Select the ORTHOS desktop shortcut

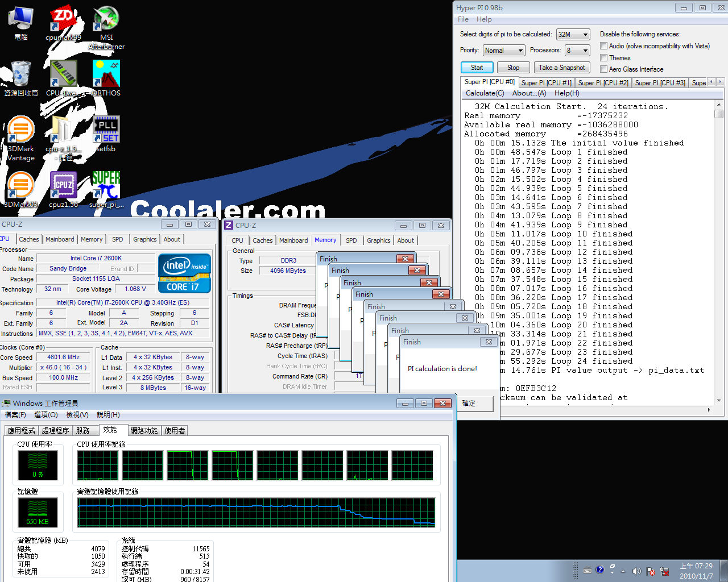click(106, 78)
